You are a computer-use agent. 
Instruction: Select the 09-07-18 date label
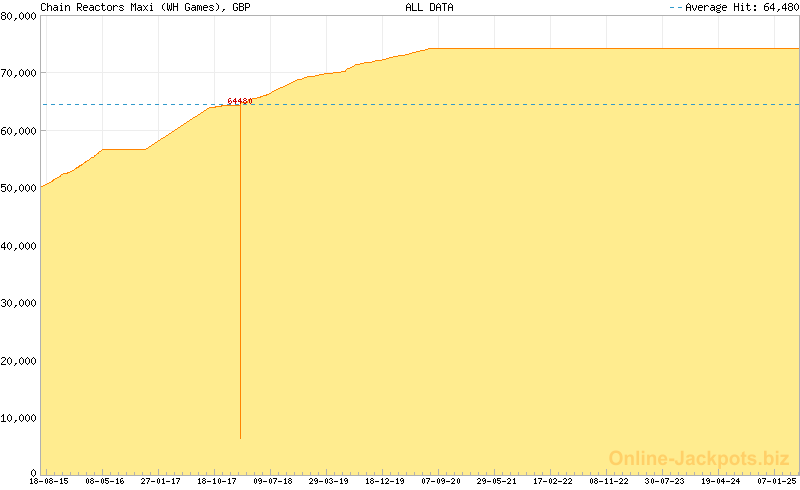(x=273, y=481)
